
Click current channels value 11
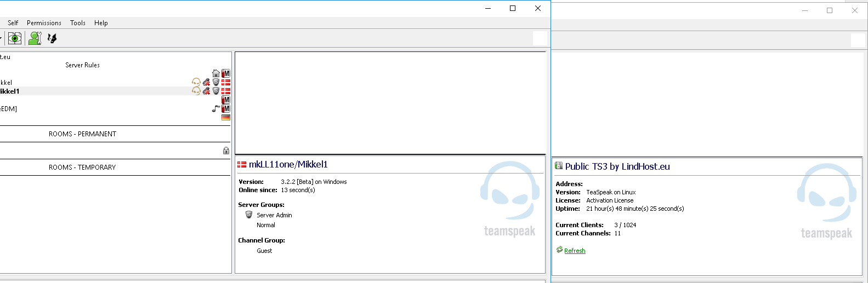[617, 233]
